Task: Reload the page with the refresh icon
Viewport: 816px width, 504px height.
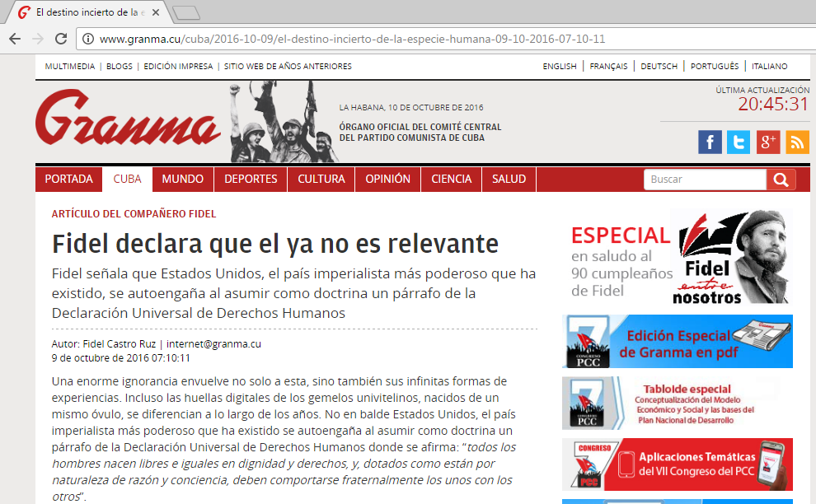Action: (x=61, y=39)
